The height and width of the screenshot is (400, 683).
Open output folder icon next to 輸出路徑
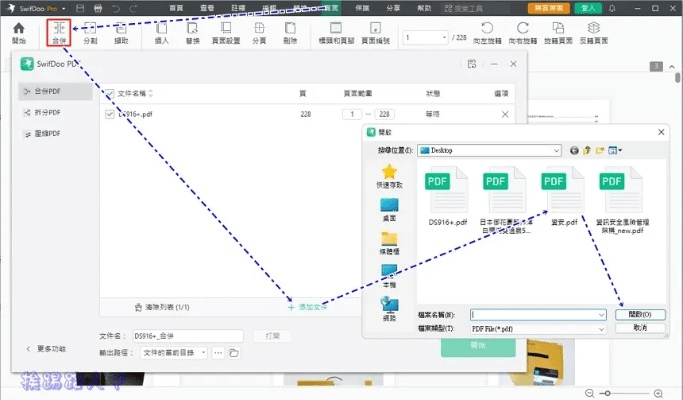[234, 353]
